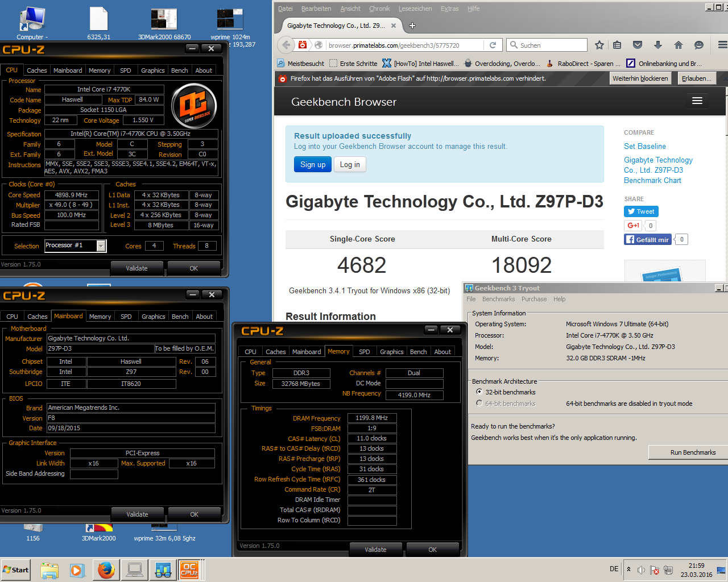
Task: Select the 32-bit benchmarks radio button
Action: point(479,392)
